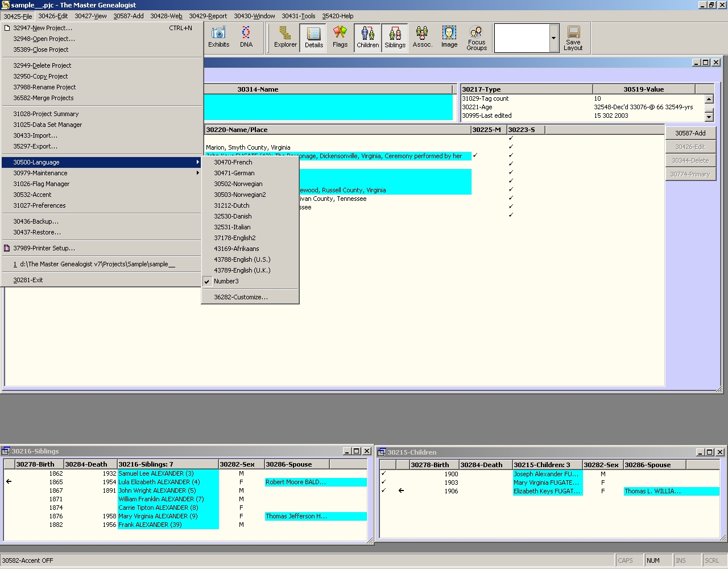The image size is (728, 569).
Task: Select Delete Project menu entry
Action: click(x=102, y=65)
